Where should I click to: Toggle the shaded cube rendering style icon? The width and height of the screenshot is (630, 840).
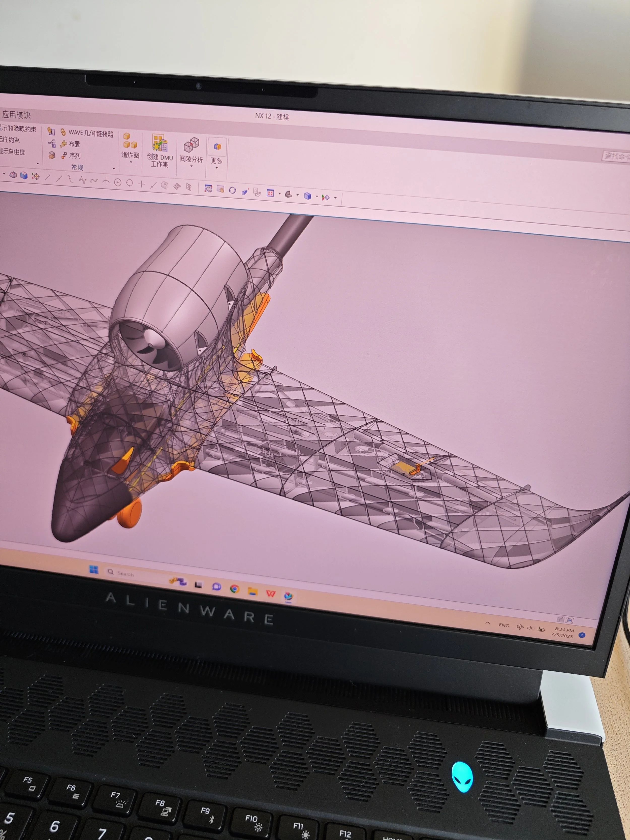point(307,196)
